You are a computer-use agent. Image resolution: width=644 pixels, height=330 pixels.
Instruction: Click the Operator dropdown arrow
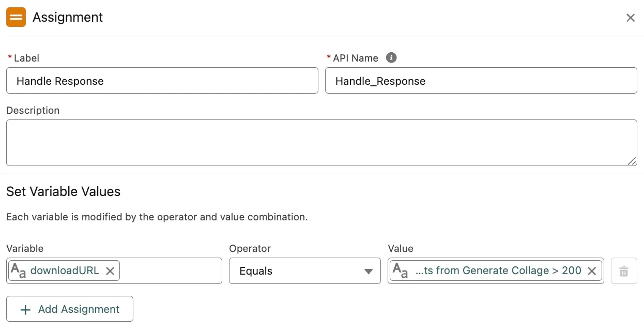pos(368,272)
